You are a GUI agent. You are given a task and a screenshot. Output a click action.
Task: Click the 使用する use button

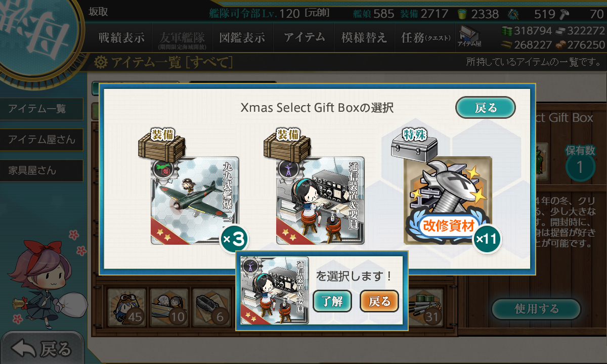pos(536,309)
